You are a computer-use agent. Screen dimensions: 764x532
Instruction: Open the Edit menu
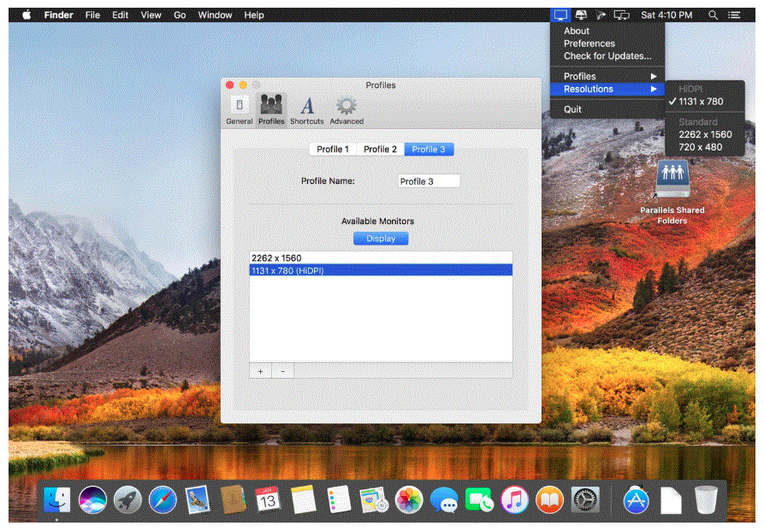120,15
